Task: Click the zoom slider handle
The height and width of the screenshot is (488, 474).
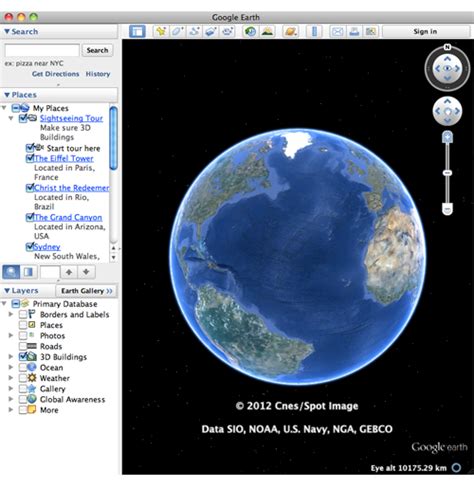Action: (x=447, y=173)
